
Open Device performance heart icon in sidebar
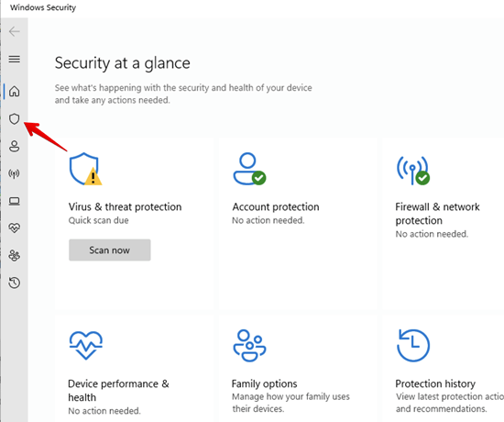[x=15, y=228]
